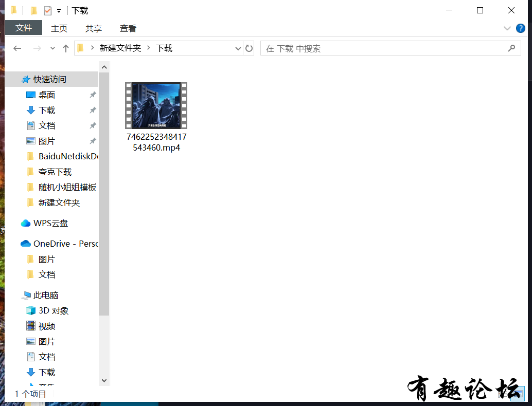
Task: Click 下载 segment in the address breadcrumb
Action: [x=164, y=48]
